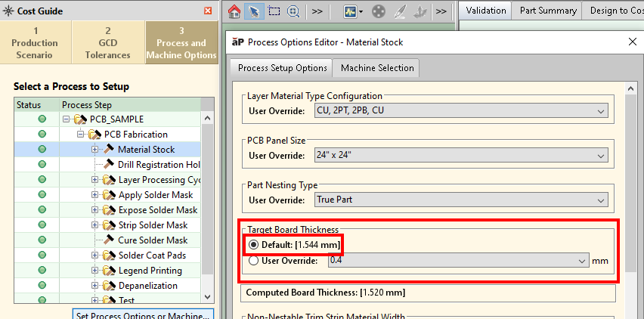Click green status dot for Material Stock

point(42,150)
